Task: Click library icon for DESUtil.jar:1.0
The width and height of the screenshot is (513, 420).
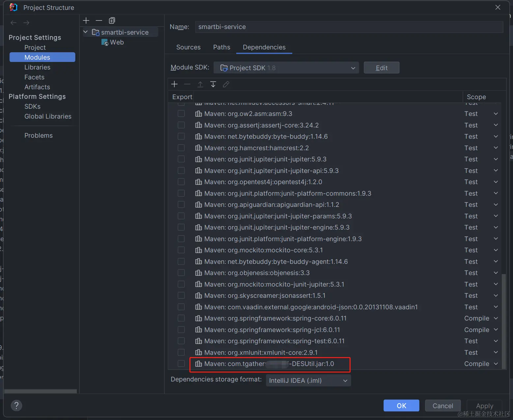Action: coord(198,364)
